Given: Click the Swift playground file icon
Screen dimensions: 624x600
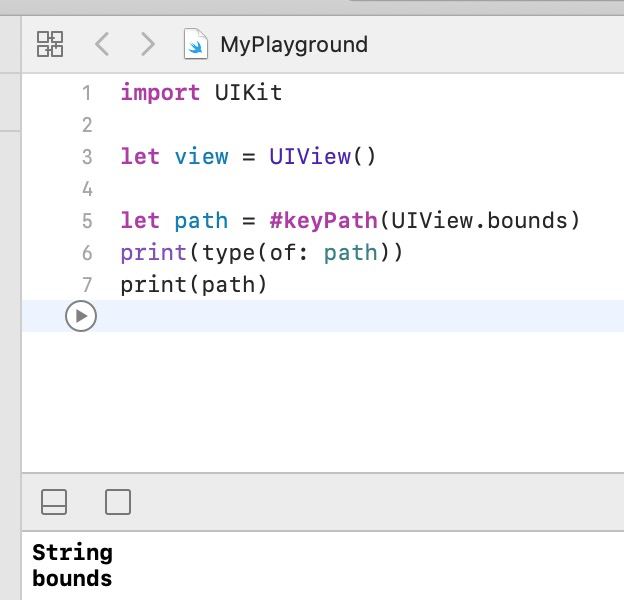Looking at the screenshot, I should 195,44.
